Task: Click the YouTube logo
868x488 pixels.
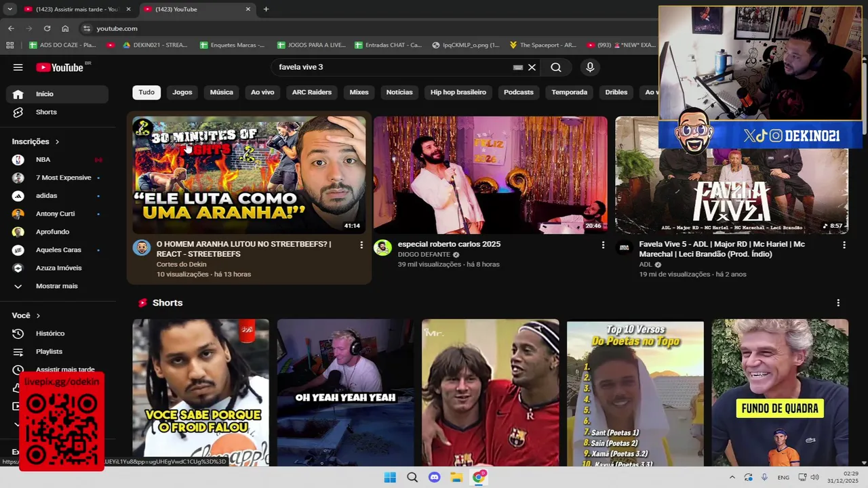Action: pyautogui.click(x=61, y=67)
